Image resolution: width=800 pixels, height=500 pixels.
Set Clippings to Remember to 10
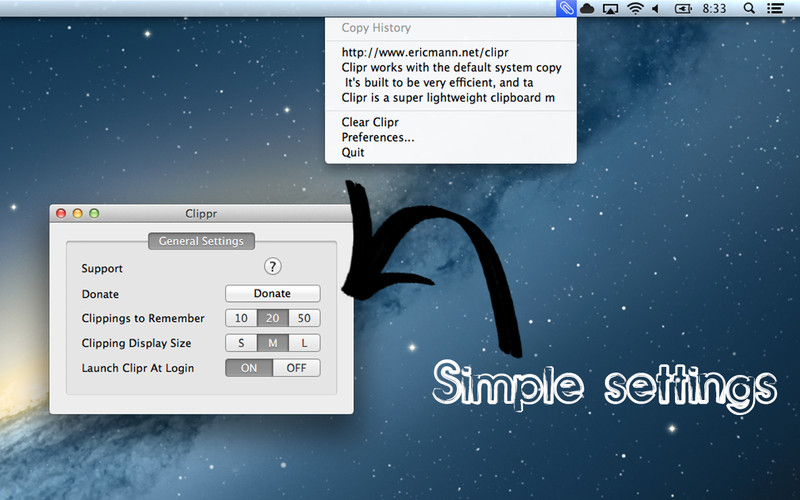tap(241, 318)
